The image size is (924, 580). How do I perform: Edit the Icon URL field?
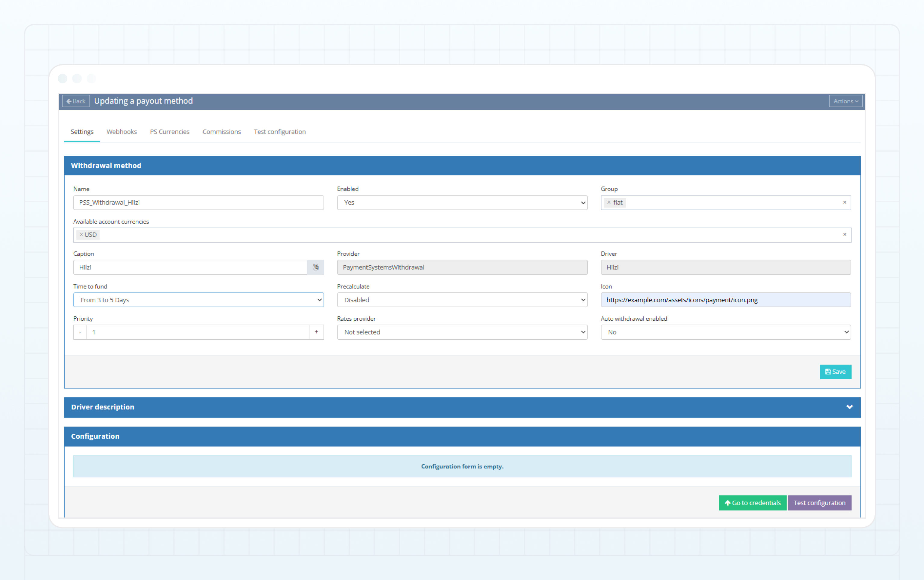click(x=726, y=300)
